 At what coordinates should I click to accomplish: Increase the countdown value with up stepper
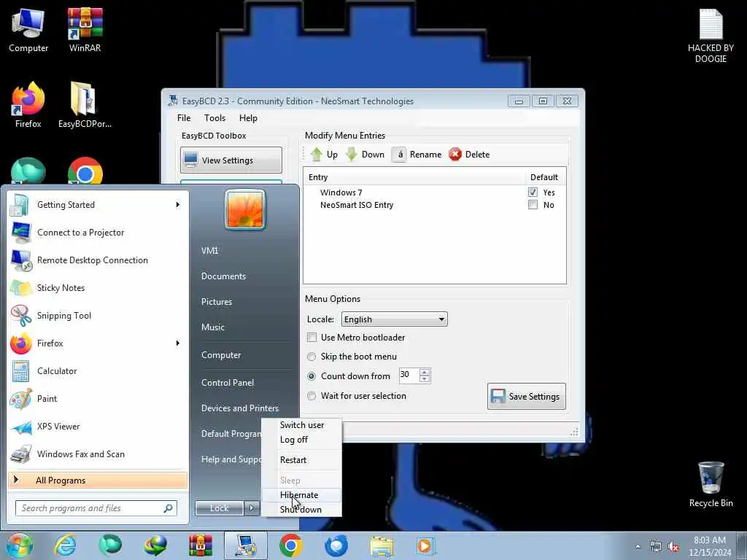pyautogui.click(x=425, y=371)
